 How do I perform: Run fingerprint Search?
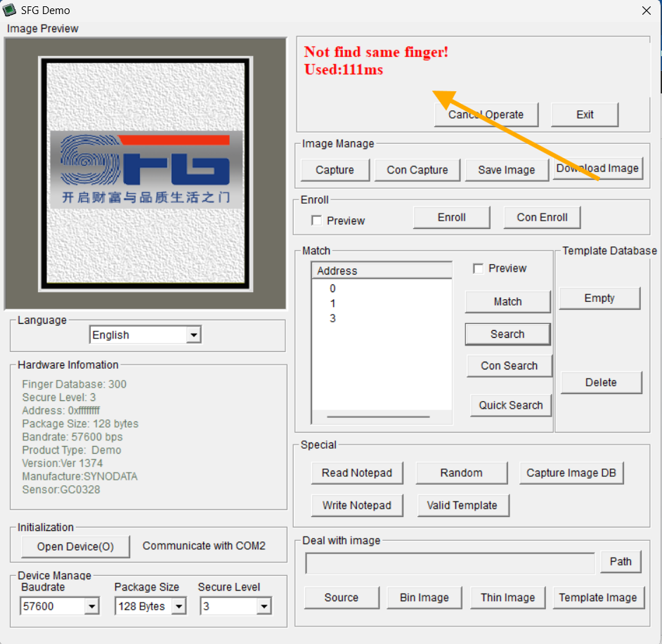click(507, 334)
